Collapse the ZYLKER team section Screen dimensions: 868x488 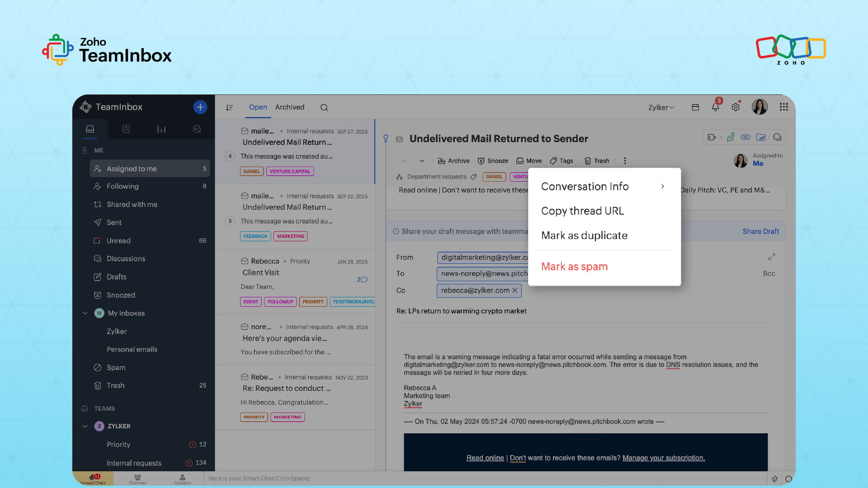coord(85,426)
